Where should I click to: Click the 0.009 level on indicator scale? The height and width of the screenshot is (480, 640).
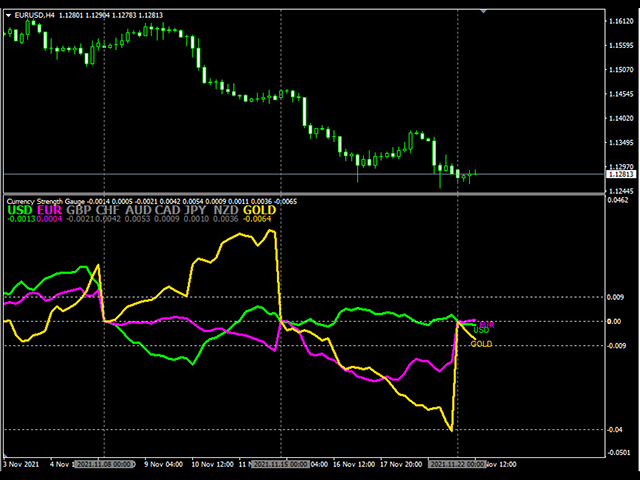615,298
